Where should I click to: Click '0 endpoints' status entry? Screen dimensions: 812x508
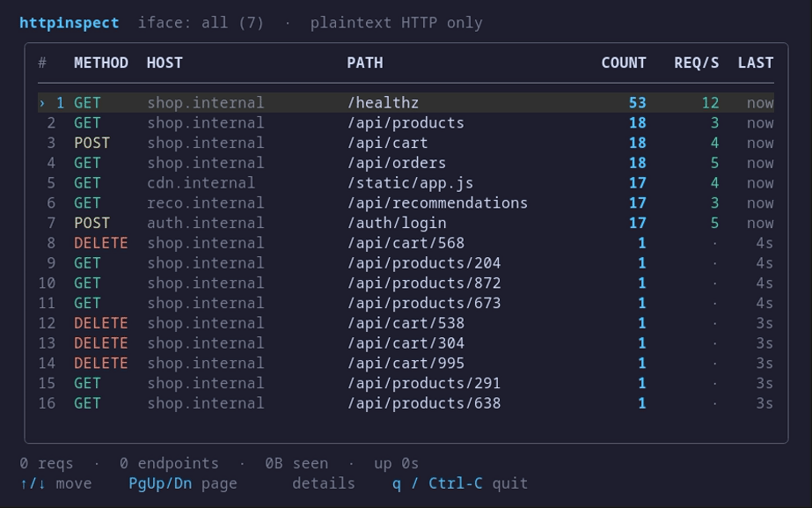click(169, 463)
